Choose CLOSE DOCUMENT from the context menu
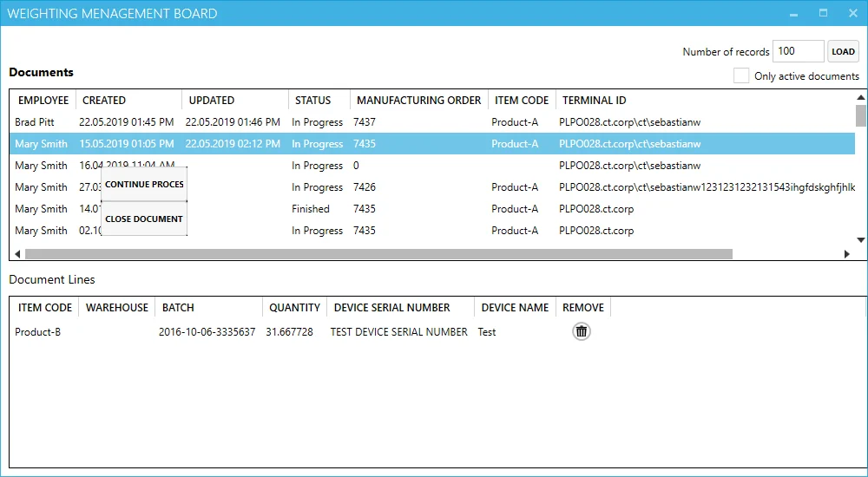The height and width of the screenshot is (477, 868). (144, 219)
